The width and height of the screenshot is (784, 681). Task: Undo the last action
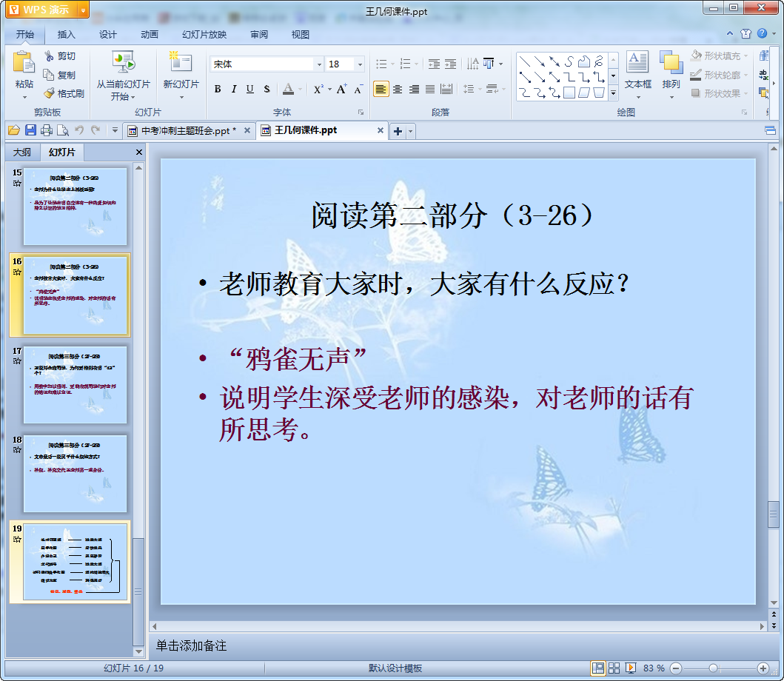click(x=79, y=130)
